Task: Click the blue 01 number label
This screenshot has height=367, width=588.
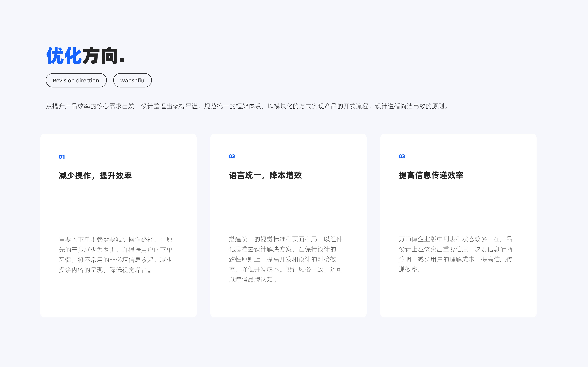Action: [x=62, y=157]
